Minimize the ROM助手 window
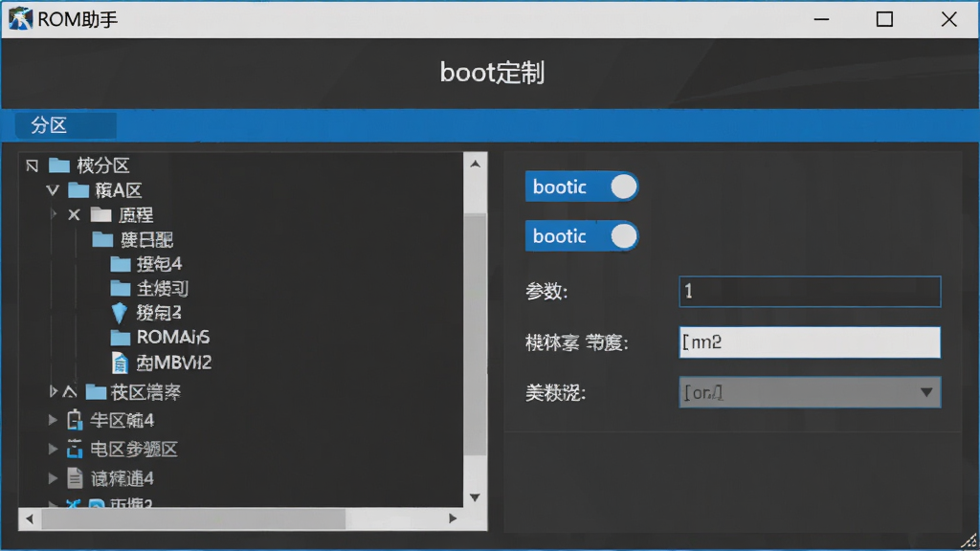 tap(821, 19)
